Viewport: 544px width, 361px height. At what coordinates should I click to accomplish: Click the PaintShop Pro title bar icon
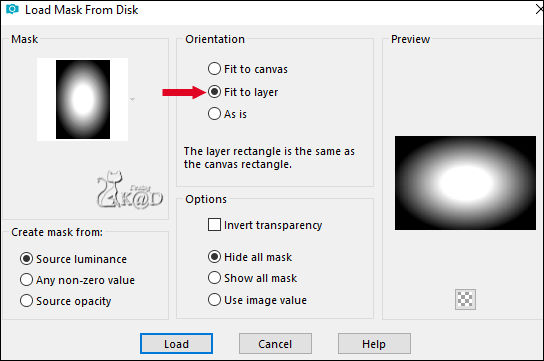pyautogui.click(x=12, y=9)
